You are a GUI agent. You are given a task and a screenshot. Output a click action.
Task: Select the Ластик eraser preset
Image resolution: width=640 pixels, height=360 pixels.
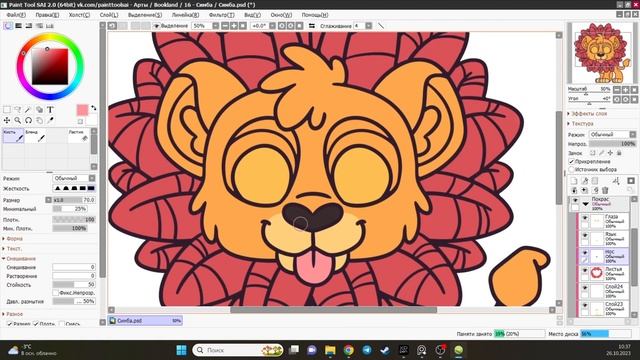pos(78,136)
